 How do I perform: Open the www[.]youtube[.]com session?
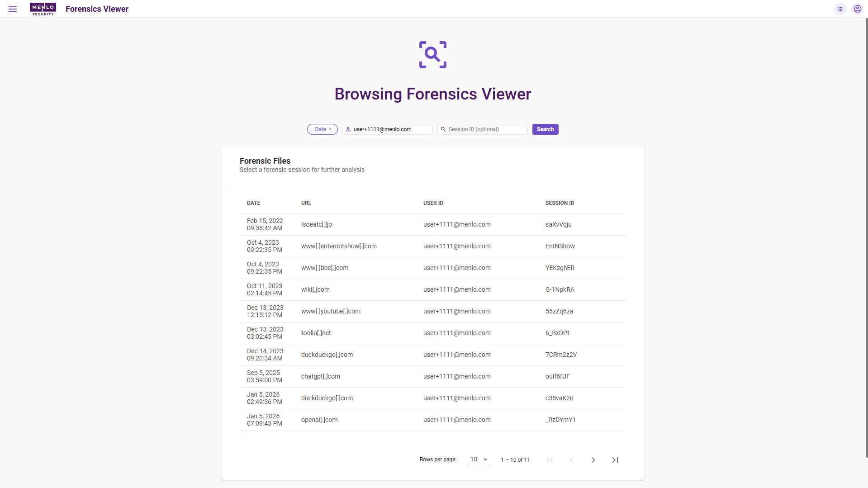[433, 312]
